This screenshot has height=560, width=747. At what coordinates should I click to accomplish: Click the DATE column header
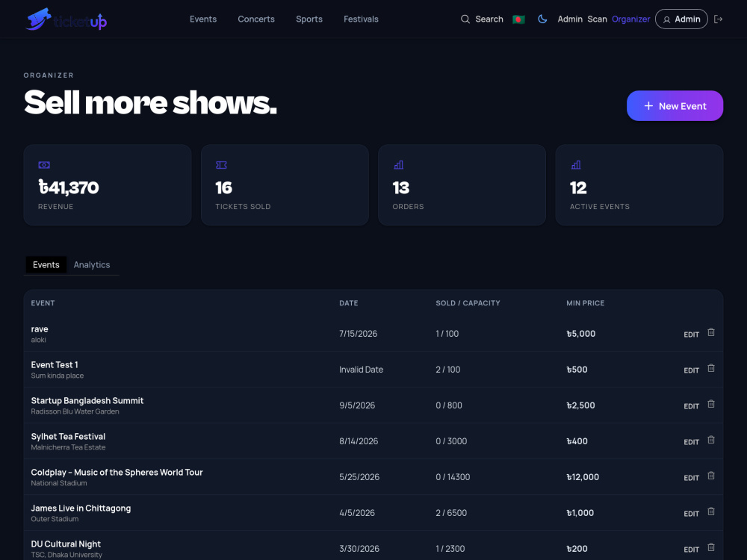[348, 303]
